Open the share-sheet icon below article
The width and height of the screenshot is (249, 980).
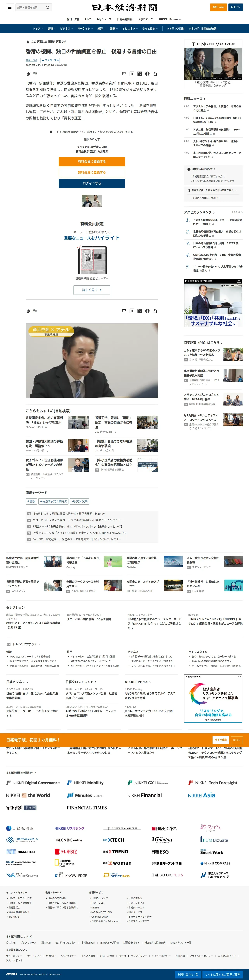pyautogui.click(x=155, y=311)
